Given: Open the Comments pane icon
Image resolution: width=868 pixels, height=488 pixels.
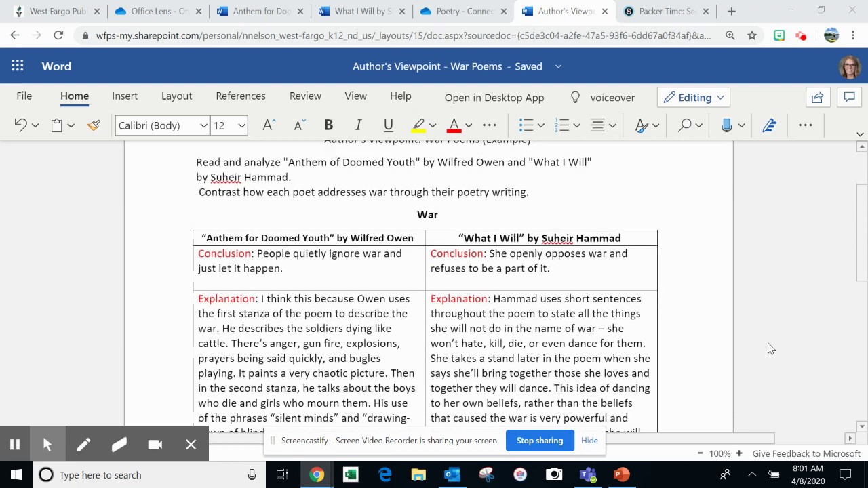Looking at the screenshot, I should click(x=849, y=98).
